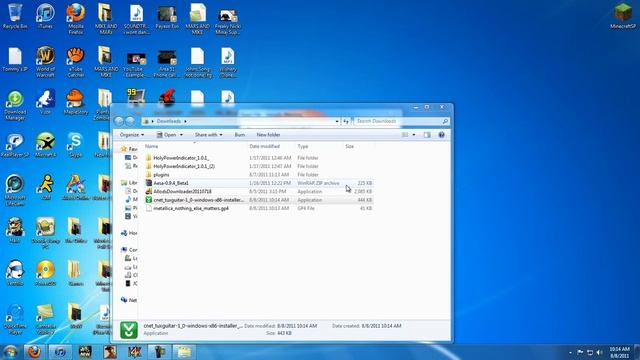
Task: Select the Mozilla Firefox desktop shortcut
Action: [x=76, y=19]
